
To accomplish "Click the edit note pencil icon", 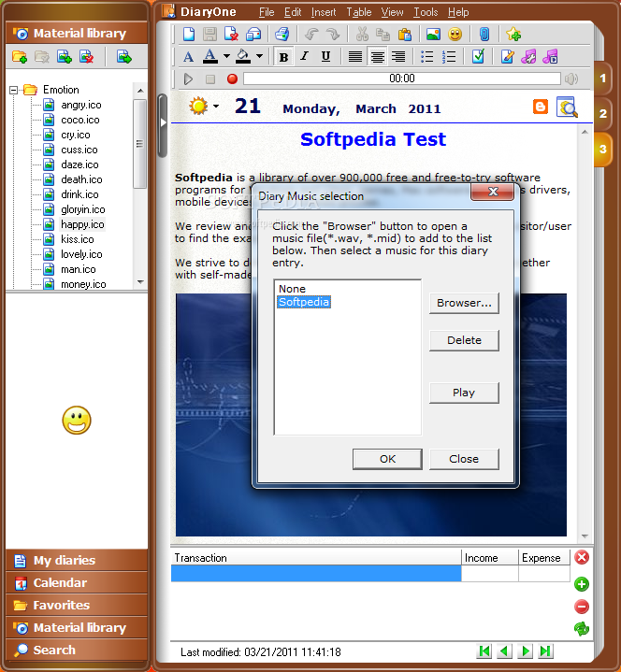I will (x=507, y=57).
